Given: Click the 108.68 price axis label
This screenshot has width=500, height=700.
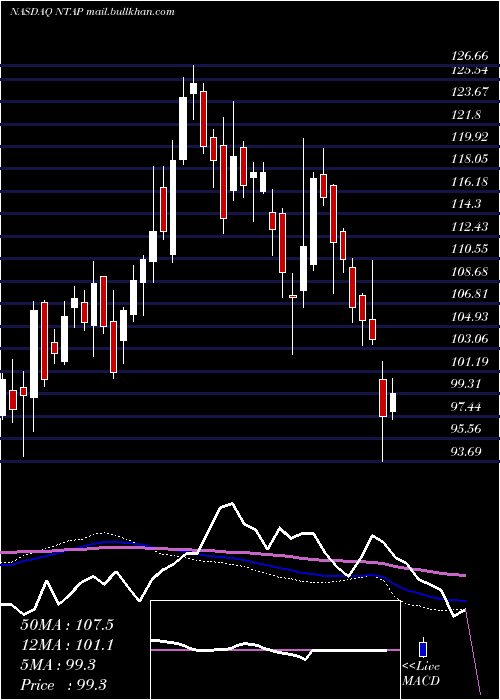Looking at the screenshot, I should pyautogui.click(x=469, y=272).
